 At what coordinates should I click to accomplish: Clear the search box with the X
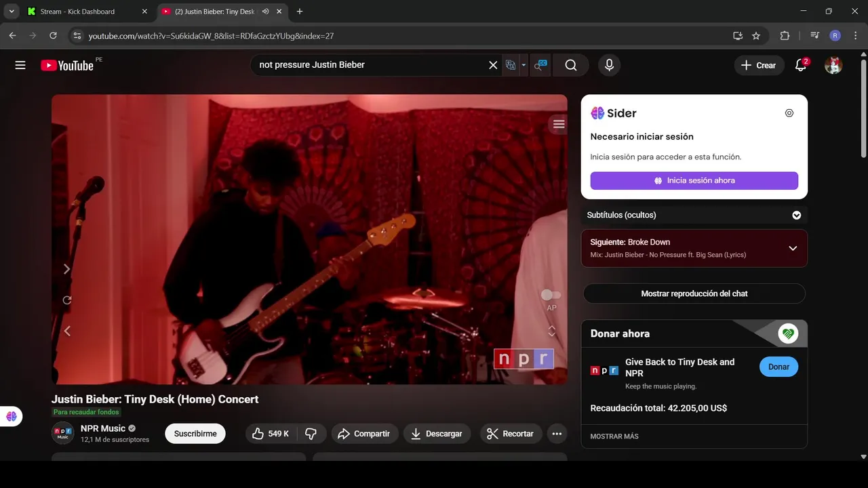pyautogui.click(x=493, y=65)
